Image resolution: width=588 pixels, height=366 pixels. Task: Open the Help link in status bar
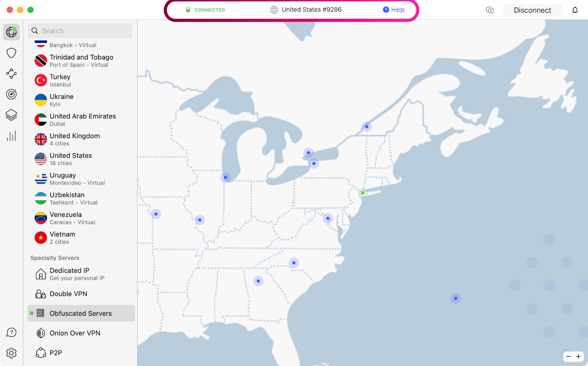394,10
